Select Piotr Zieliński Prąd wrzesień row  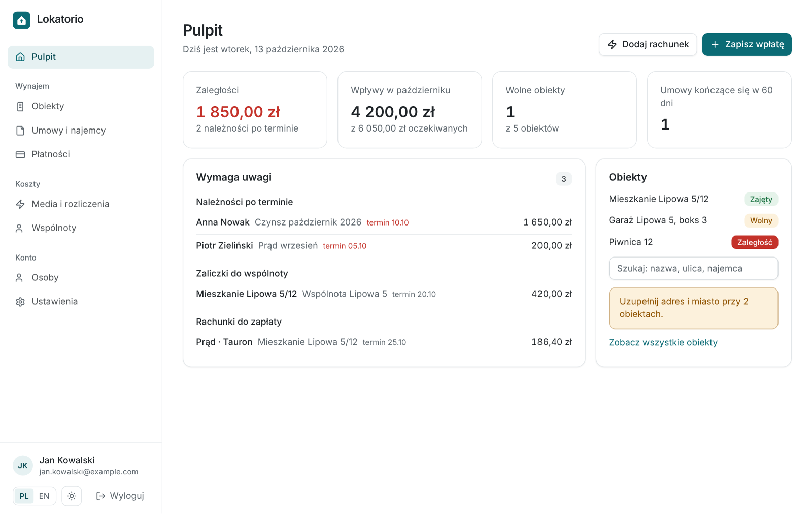(x=384, y=246)
